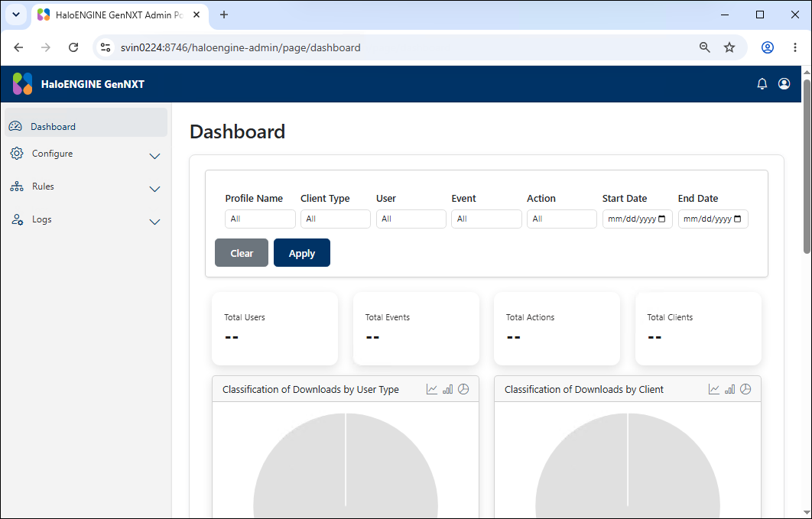Click the Logs user-gear icon in sidebar
The height and width of the screenshot is (519, 812).
pos(17,219)
